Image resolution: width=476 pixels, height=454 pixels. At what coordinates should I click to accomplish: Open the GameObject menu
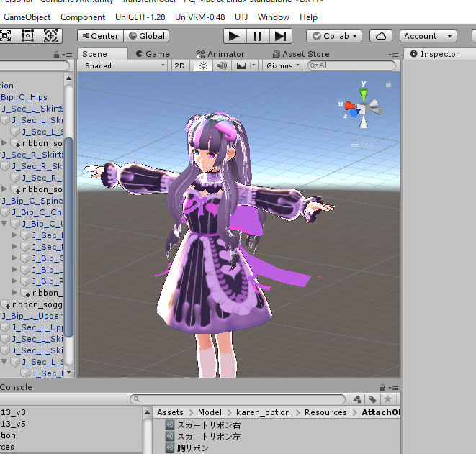pyautogui.click(x=27, y=17)
